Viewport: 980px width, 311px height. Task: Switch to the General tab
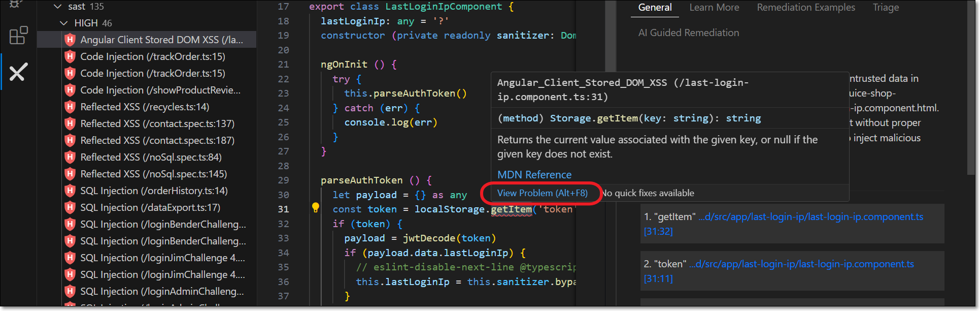655,8
